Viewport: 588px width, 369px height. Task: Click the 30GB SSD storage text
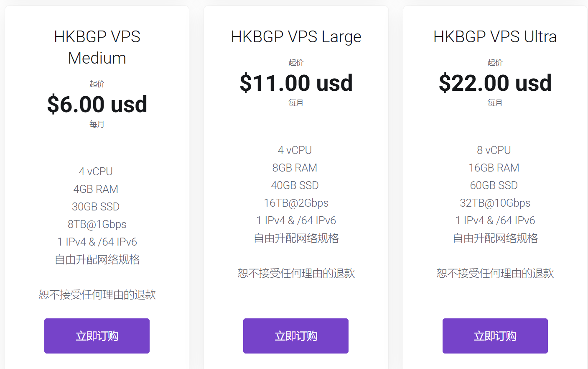[x=96, y=207]
